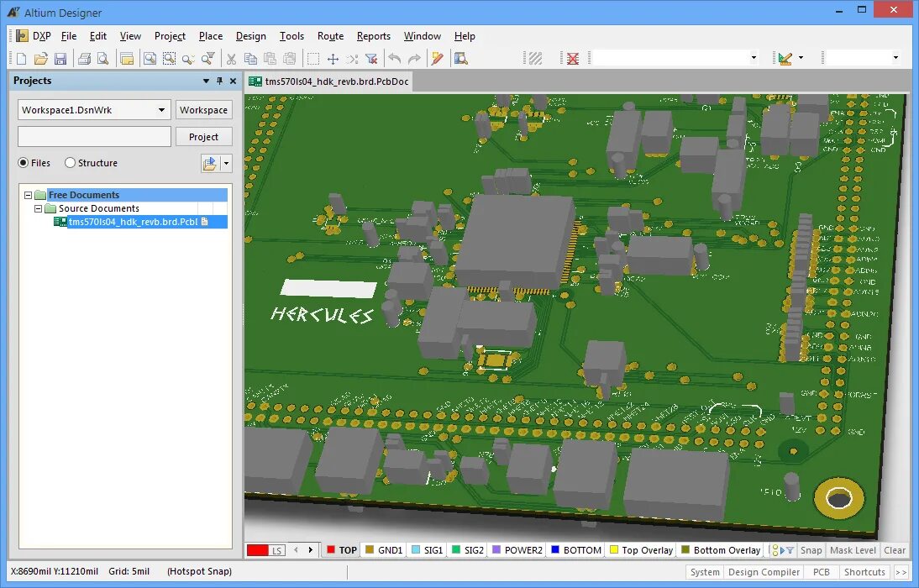The width and height of the screenshot is (919, 588).
Task: Collapse the Source Documents folder
Action: (x=38, y=208)
